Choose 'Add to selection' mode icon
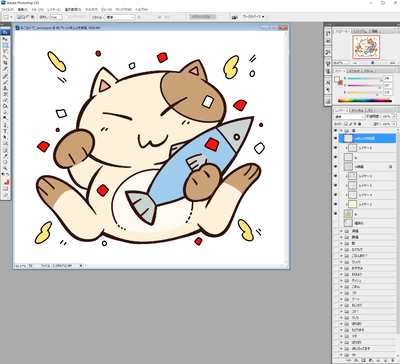 pyautogui.click(x=23, y=17)
